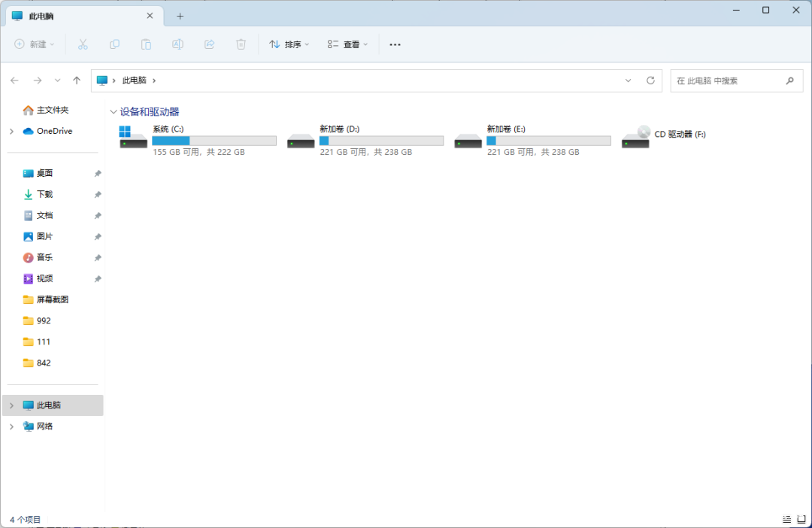Expand the OneDrive tree node

pyautogui.click(x=11, y=131)
